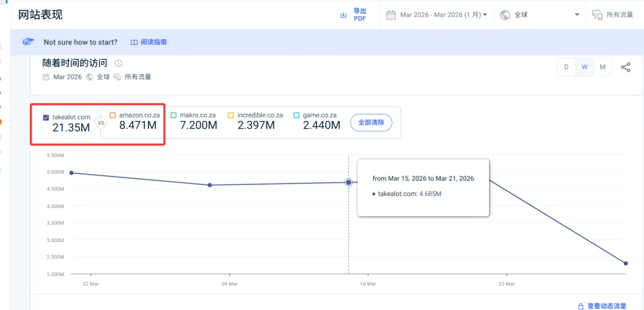The height and width of the screenshot is (310, 644).
Task: Click the export PDF download icon
Action: [343, 15]
